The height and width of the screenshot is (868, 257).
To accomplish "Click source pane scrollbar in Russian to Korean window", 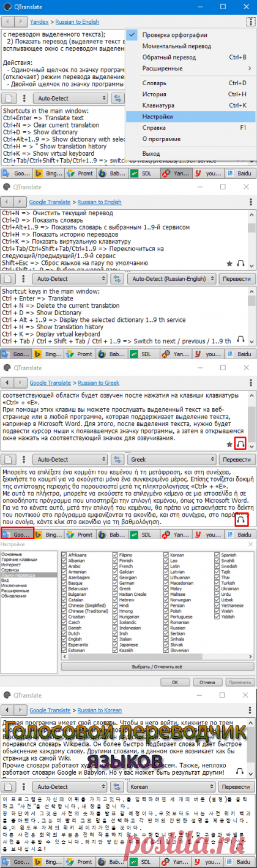I will click(x=251, y=747).
